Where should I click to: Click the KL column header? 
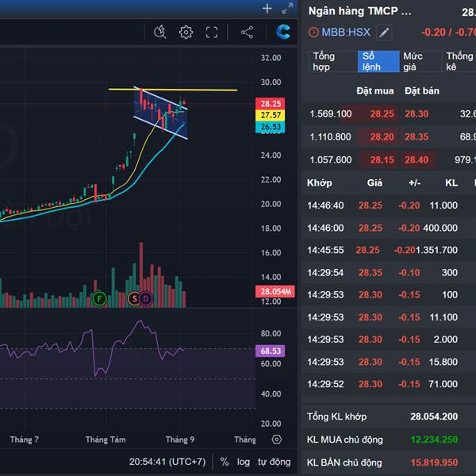[451, 182]
